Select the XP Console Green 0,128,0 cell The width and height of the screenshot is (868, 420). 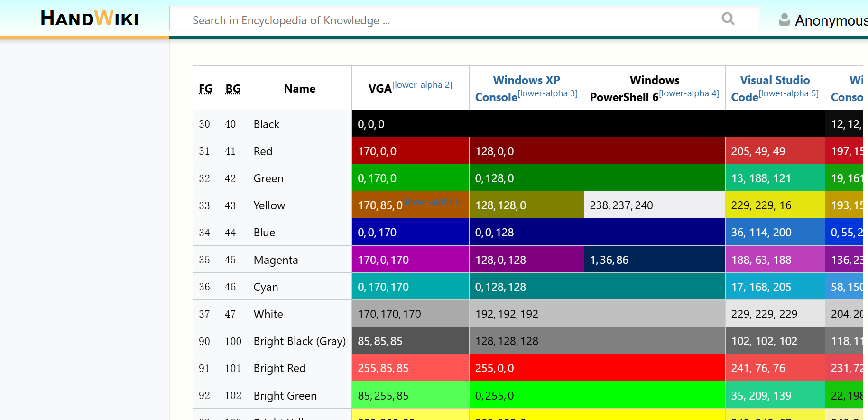tap(597, 178)
